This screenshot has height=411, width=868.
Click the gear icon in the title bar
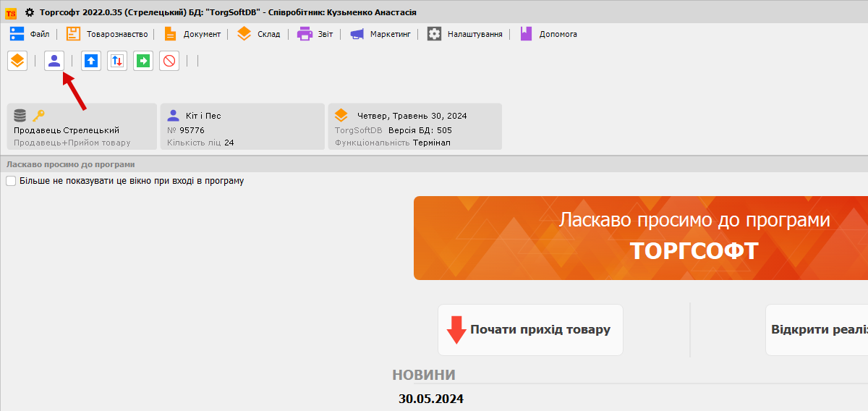30,13
